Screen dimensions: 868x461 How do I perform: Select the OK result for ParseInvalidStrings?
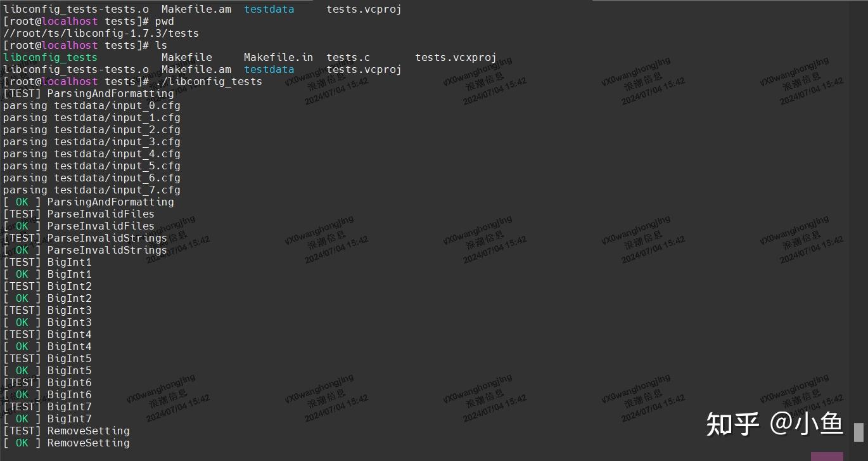tap(21, 250)
